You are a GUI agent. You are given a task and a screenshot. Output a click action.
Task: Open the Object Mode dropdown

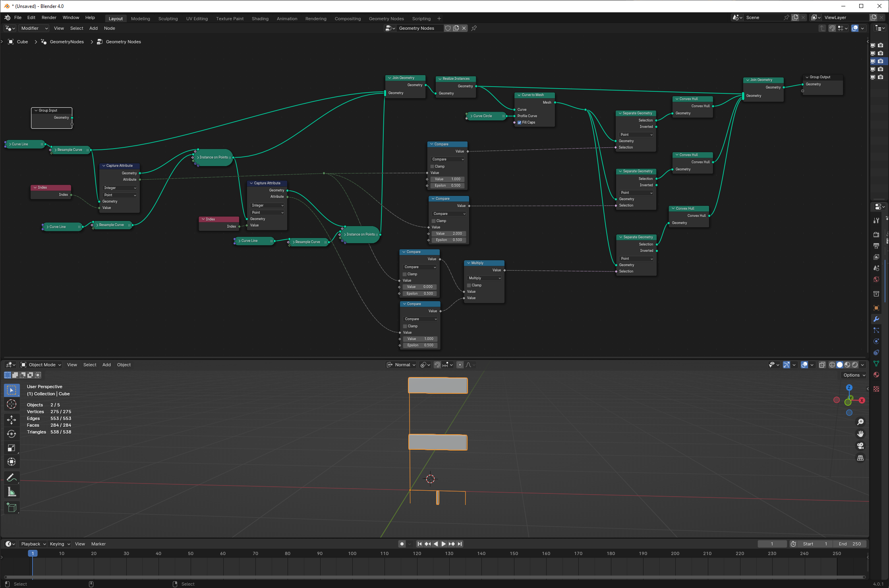41,365
